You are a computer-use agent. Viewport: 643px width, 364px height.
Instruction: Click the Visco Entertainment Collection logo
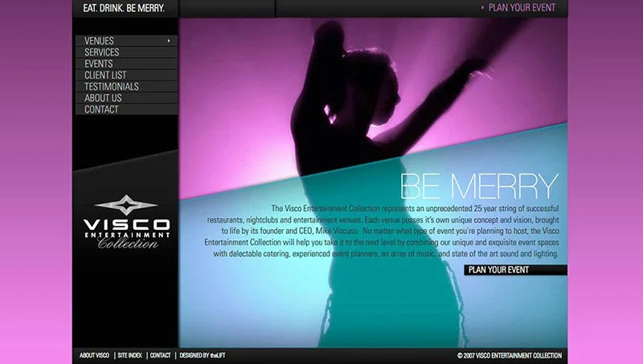(x=126, y=222)
